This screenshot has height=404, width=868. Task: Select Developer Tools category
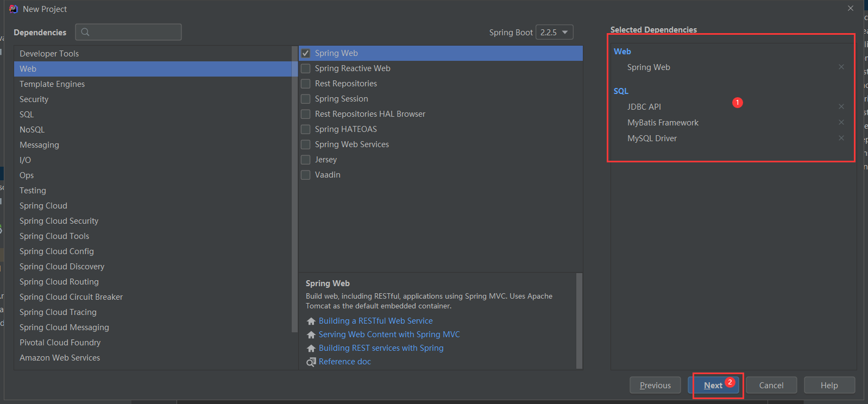(153, 54)
